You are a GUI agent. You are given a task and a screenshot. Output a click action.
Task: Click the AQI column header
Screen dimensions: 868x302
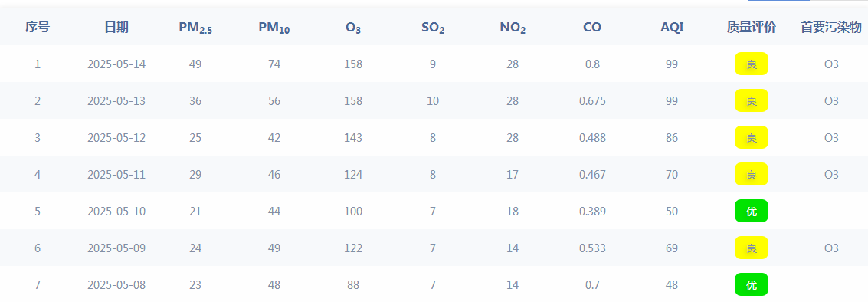point(672,27)
